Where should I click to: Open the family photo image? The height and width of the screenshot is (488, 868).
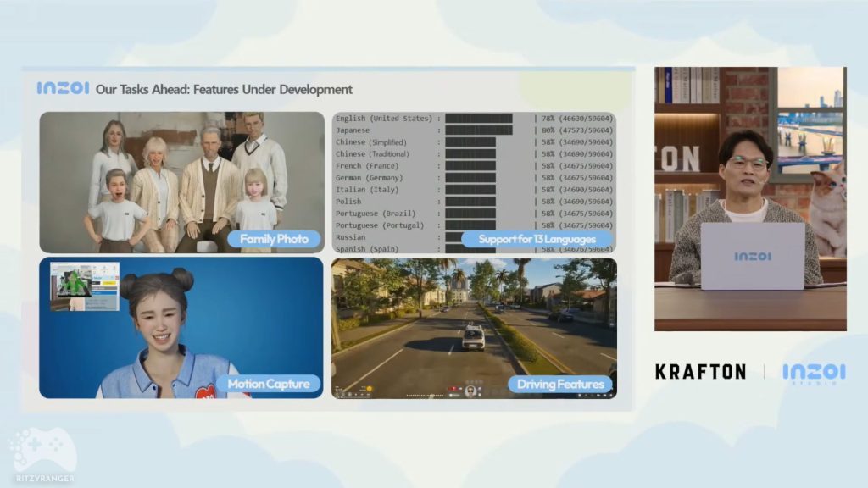point(181,182)
